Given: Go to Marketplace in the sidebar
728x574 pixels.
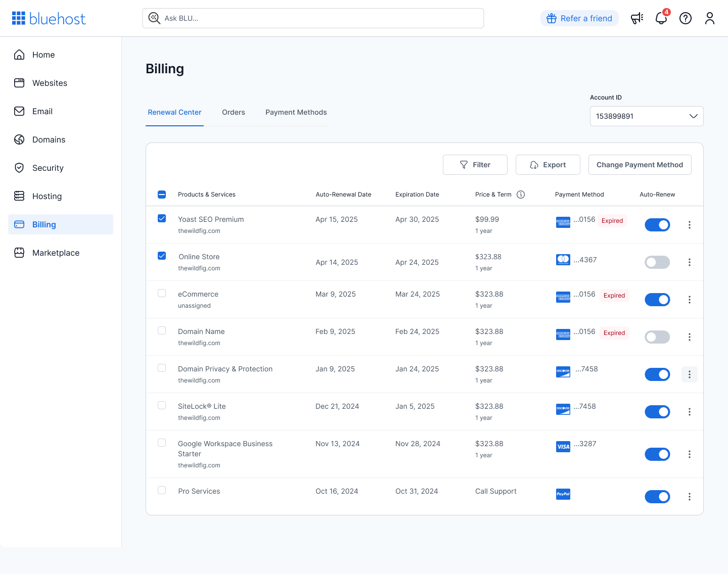Looking at the screenshot, I should coord(56,253).
